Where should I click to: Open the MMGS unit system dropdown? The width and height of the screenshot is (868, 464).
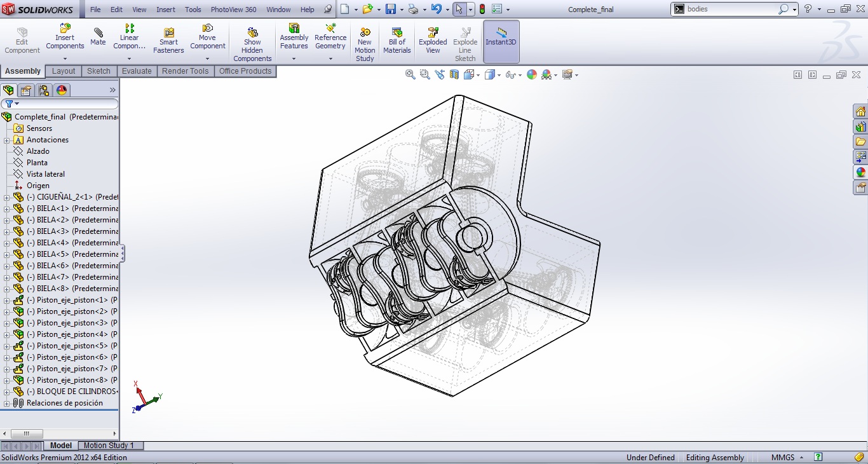[x=801, y=458]
